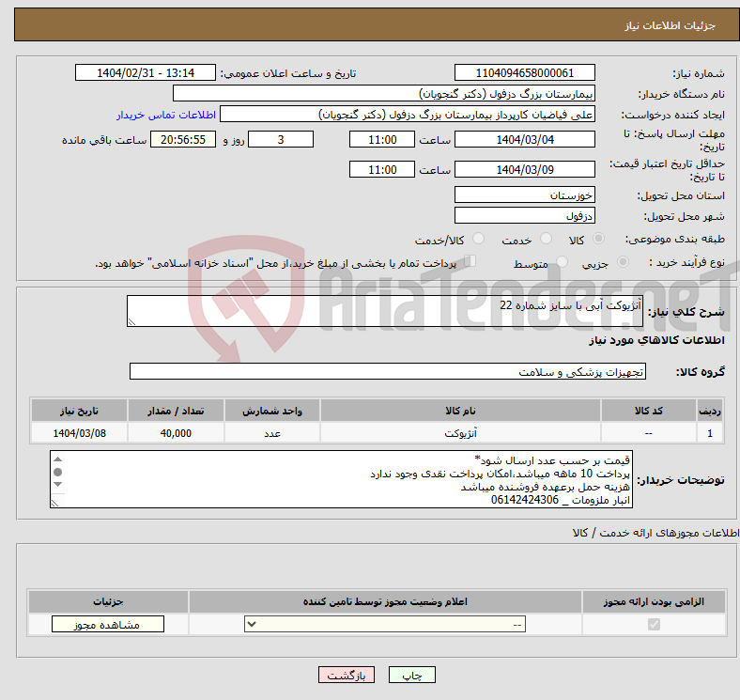This screenshot has height=700, width=740.
Task: Click the الزامی بودن ارائه مجوز header
Action: 654,601
